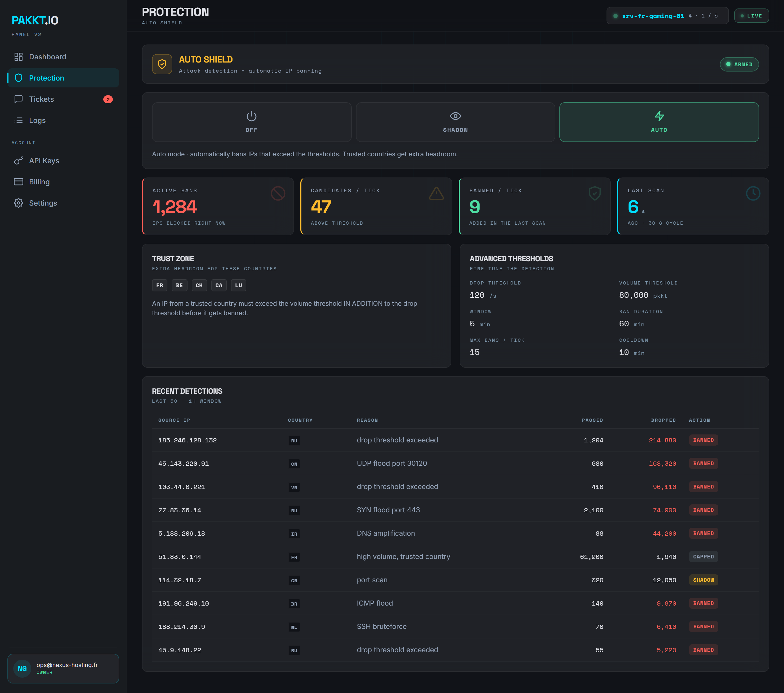This screenshot has width=784, height=693.
Task: Edit the volume threshold value 80,000
Action: (634, 295)
